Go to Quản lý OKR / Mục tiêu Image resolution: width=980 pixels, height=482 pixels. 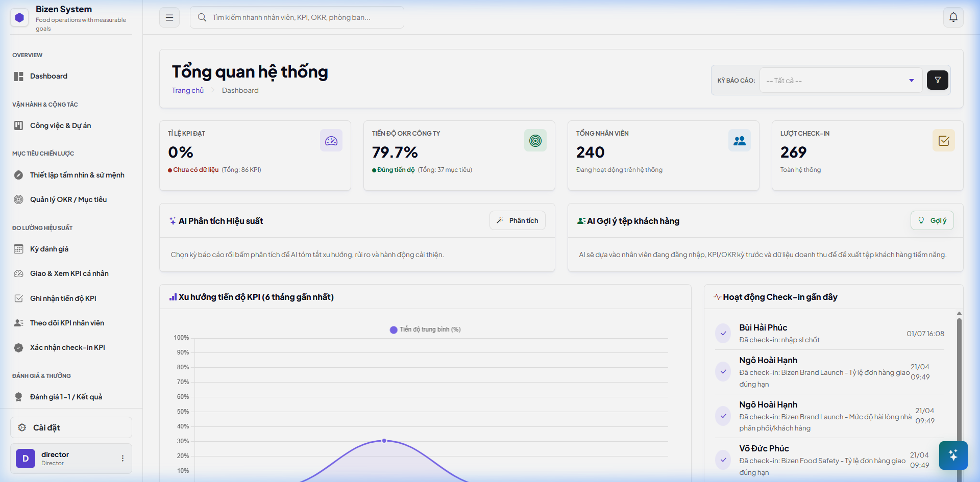[71, 199]
